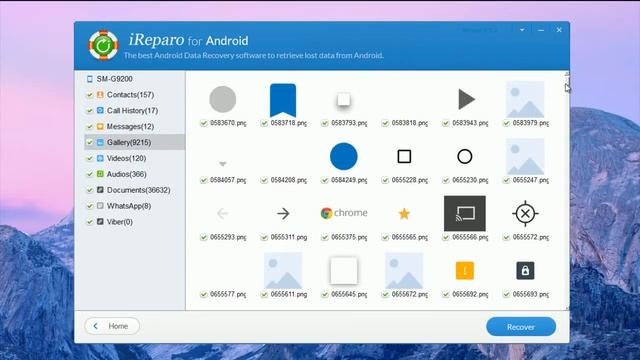The height and width of the screenshot is (360, 640).
Task: Select the blue bookmark thumbnail 0583718.png
Action: pyautogui.click(x=283, y=100)
